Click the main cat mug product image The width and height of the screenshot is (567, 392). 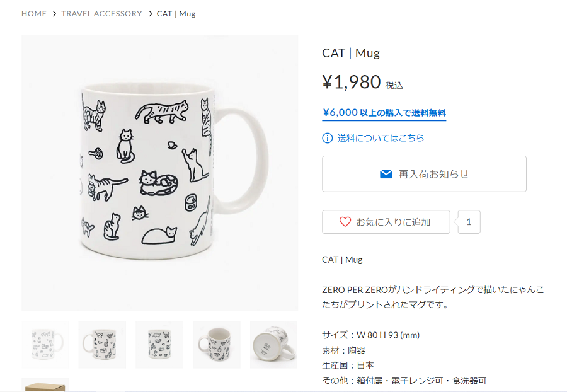coord(160,173)
